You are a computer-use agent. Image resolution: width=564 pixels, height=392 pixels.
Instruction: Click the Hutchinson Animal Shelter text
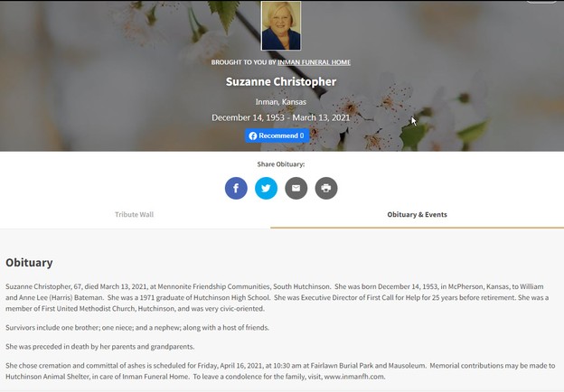pyautogui.click(x=47, y=377)
